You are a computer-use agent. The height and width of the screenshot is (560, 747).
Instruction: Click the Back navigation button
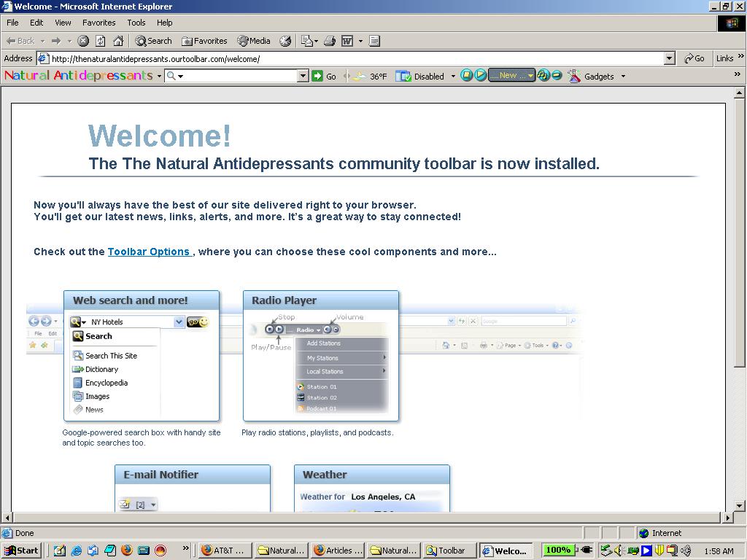pyautogui.click(x=20, y=41)
